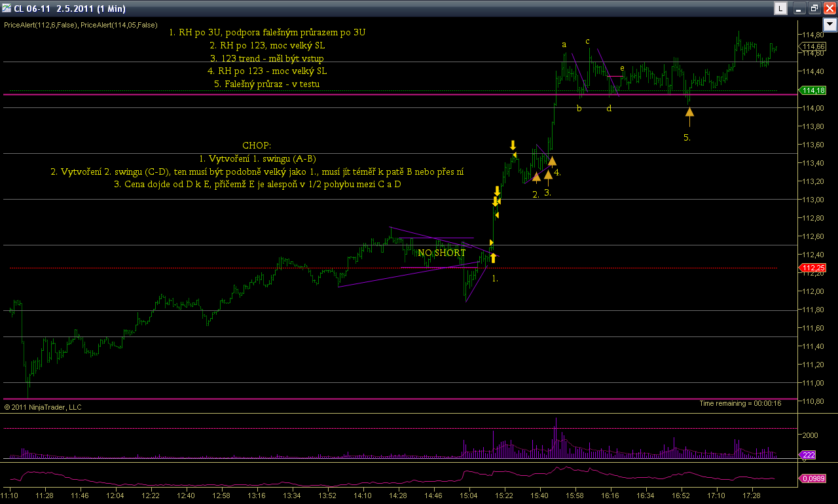Click the '12:22' time axis label

[x=151, y=496]
